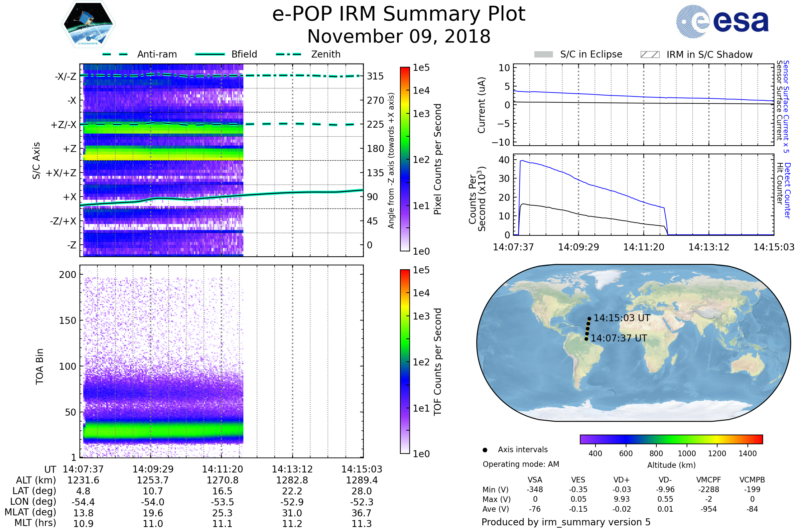
Task: Click the Anti-ram dashed legend line
Action: pyautogui.click(x=115, y=54)
